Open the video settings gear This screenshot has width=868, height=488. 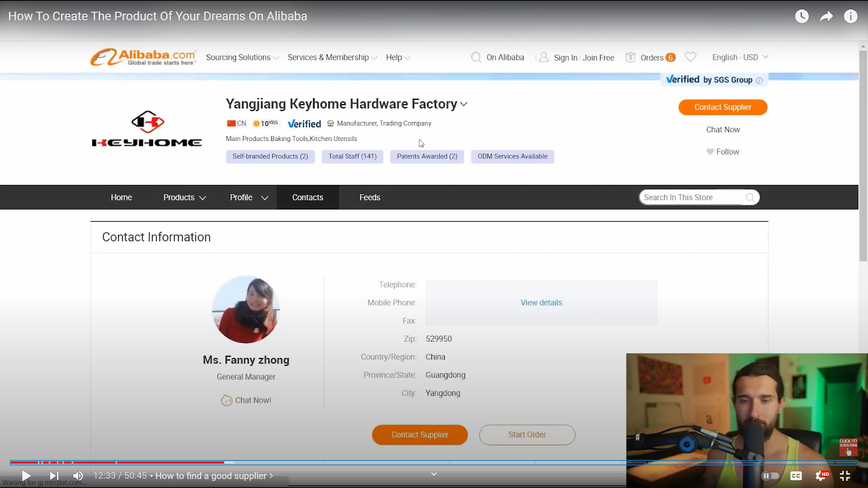[x=821, y=476]
